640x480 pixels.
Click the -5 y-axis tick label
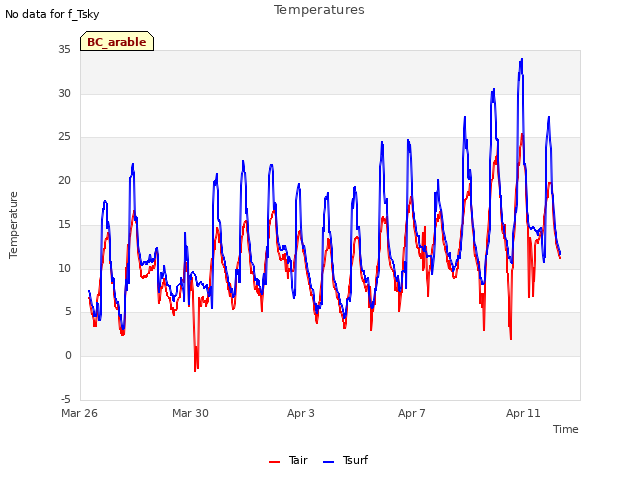click(66, 399)
